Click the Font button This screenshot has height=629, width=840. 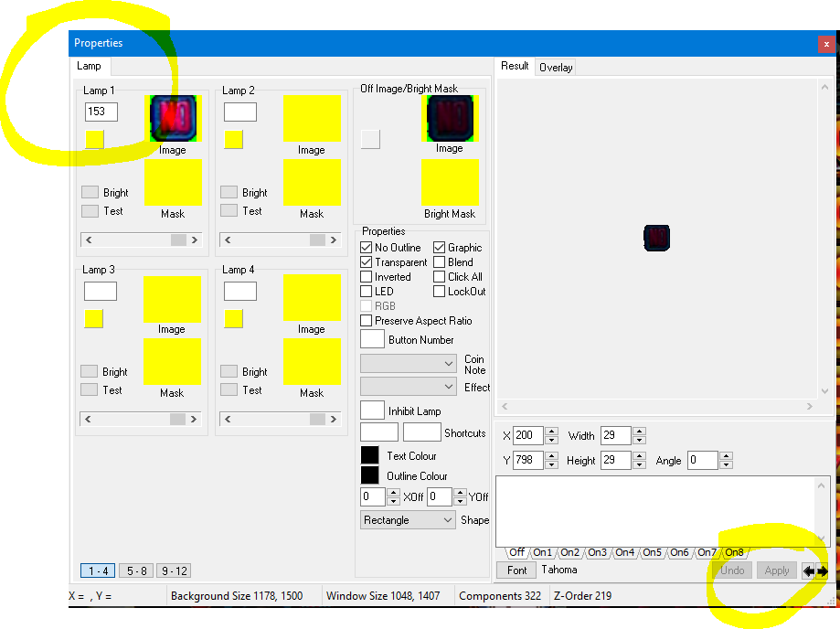click(516, 570)
